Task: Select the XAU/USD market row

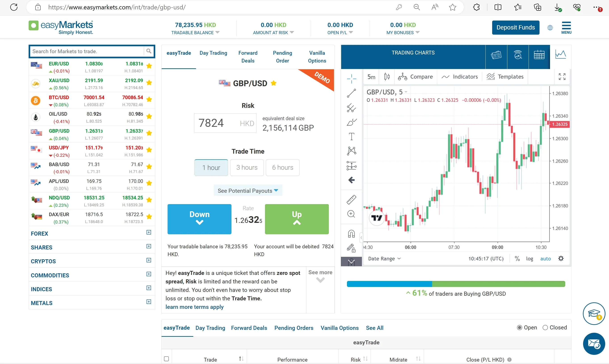Action: (x=92, y=84)
